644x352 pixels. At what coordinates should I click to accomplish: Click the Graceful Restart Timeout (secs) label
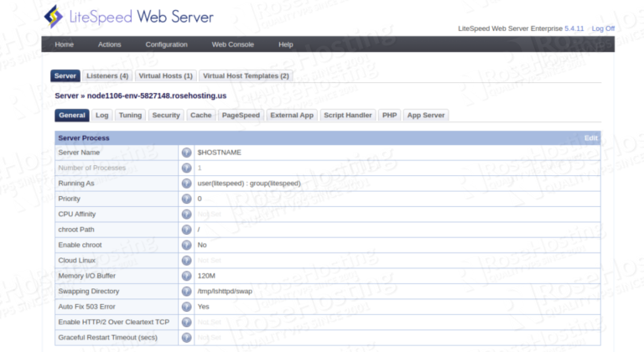[107, 337]
